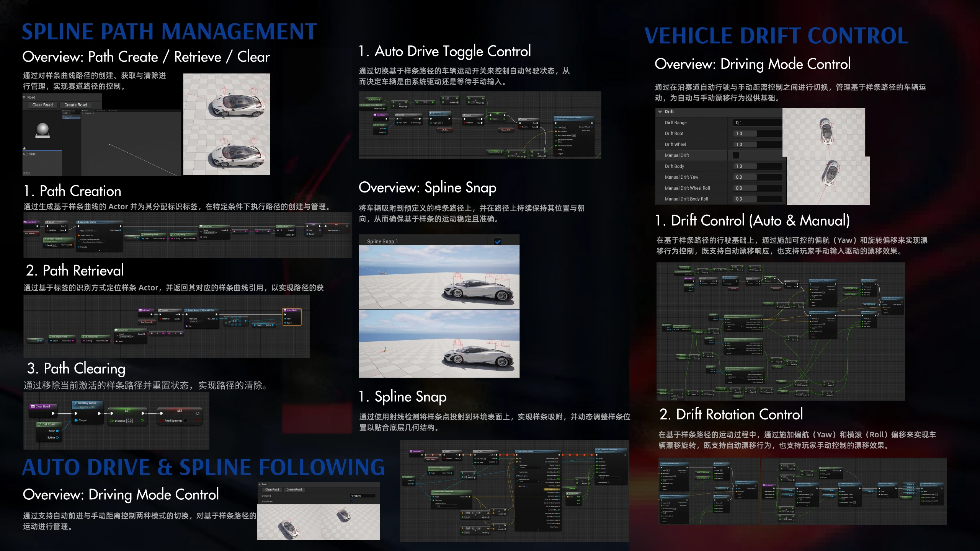Click Clear Road button above S_Spline asset
980x551 pixels.
click(42, 105)
